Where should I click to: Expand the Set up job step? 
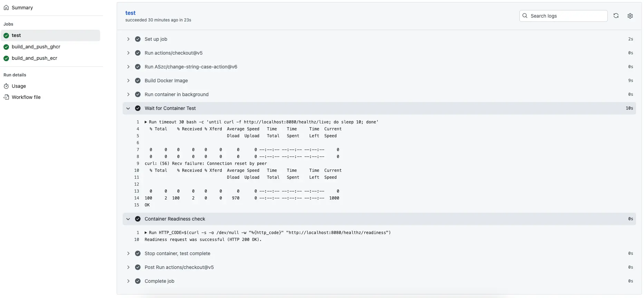(x=128, y=39)
